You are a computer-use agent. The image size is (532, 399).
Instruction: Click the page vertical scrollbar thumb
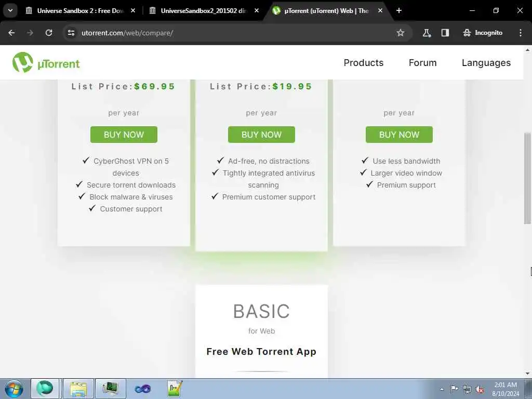pyautogui.click(x=527, y=178)
